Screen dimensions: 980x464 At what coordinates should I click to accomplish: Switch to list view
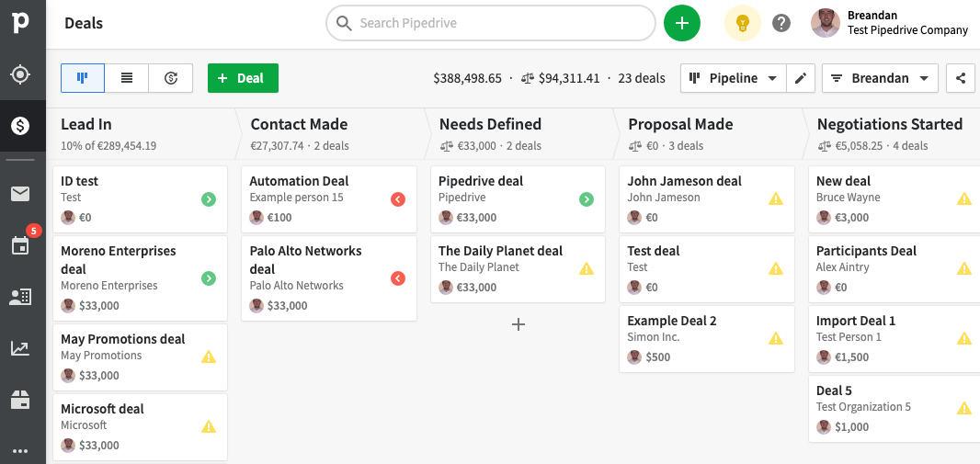[x=127, y=78]
